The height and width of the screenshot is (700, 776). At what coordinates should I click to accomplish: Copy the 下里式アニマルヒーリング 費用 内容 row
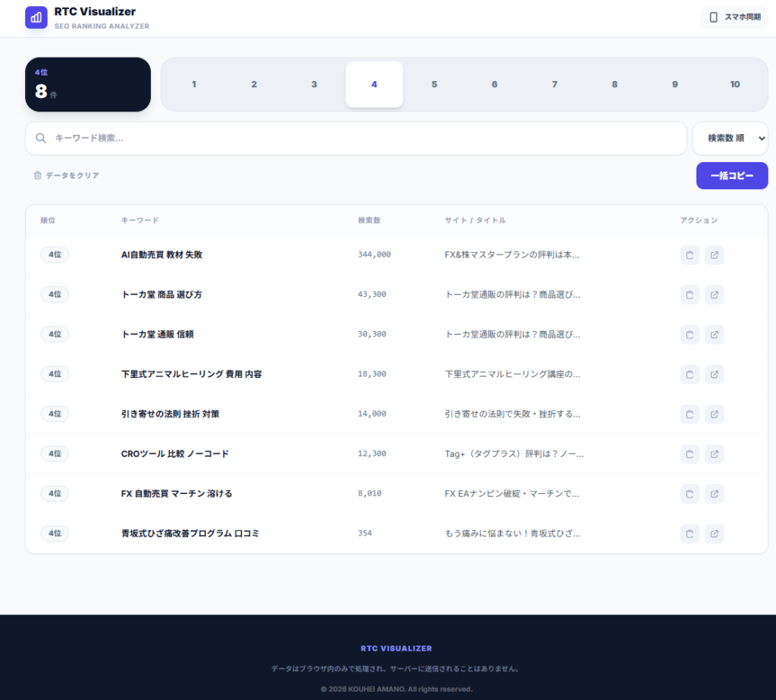click(690, 374)
